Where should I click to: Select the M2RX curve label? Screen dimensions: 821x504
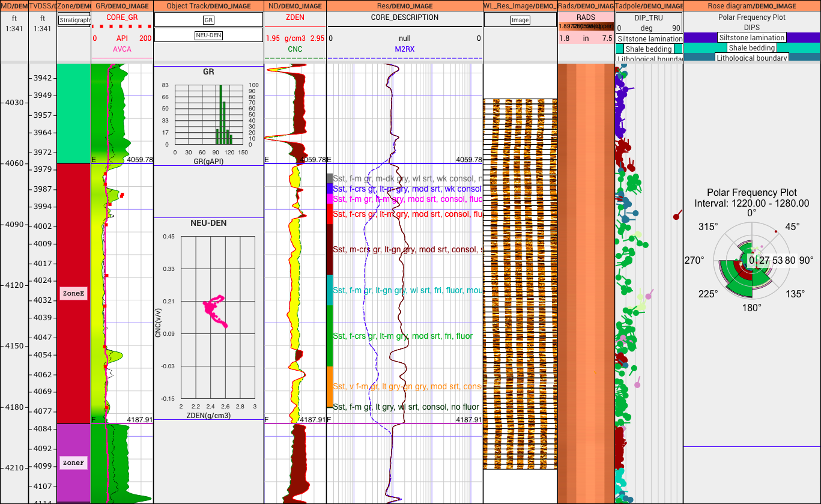point(405,49)
